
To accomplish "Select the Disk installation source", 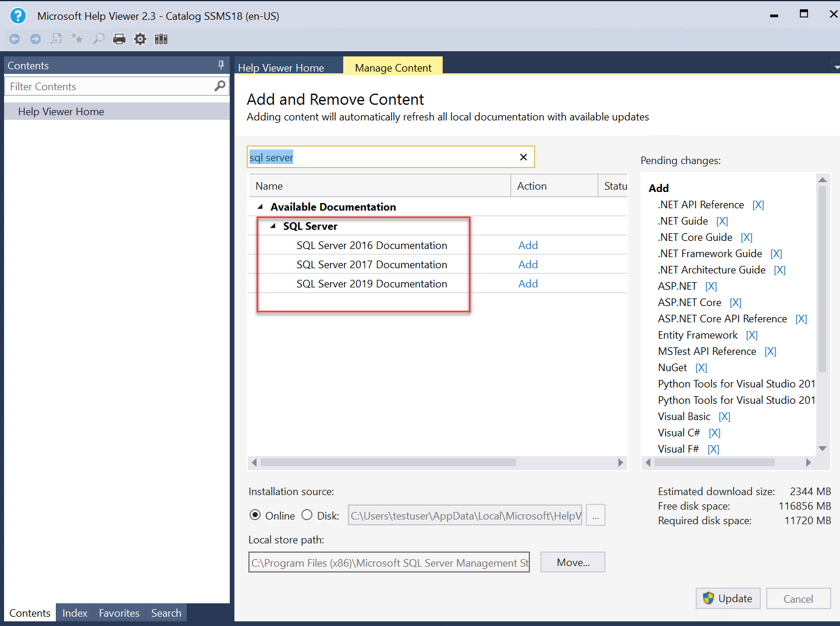I will point(307,515).
